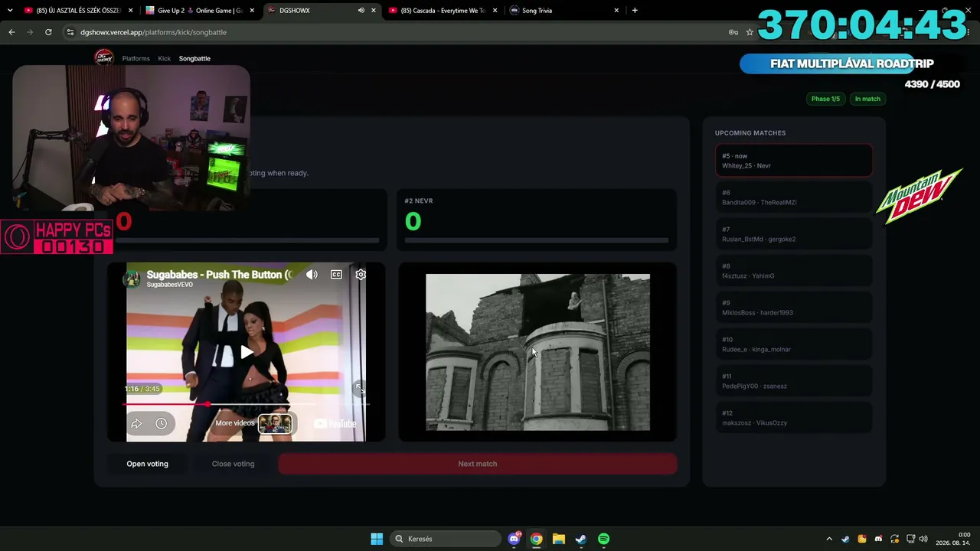This screenshot has height=551, width=980.
Task: Click the Phase 1/5 badge
Action: [x=825, y=99]
